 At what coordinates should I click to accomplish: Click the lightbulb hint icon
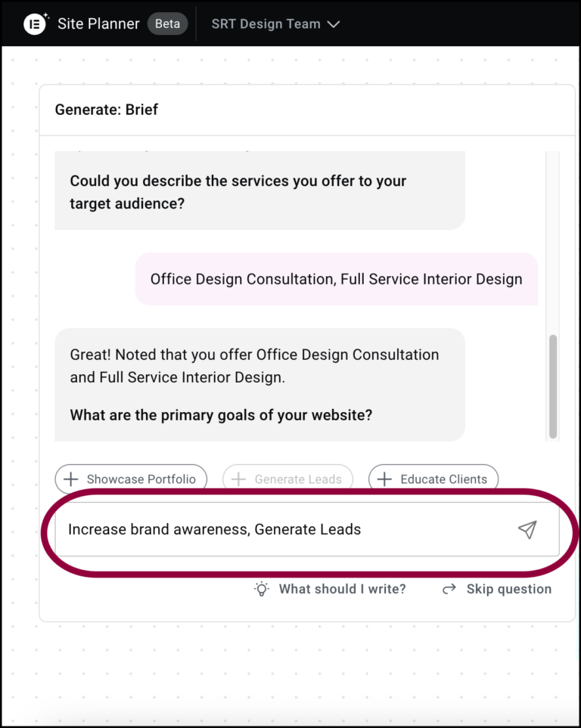pos(262,589)
